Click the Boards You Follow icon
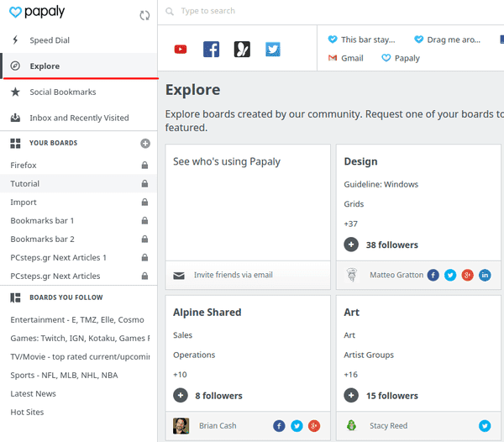The height and width of the screenshot is (442, 504). click(15, 297)
